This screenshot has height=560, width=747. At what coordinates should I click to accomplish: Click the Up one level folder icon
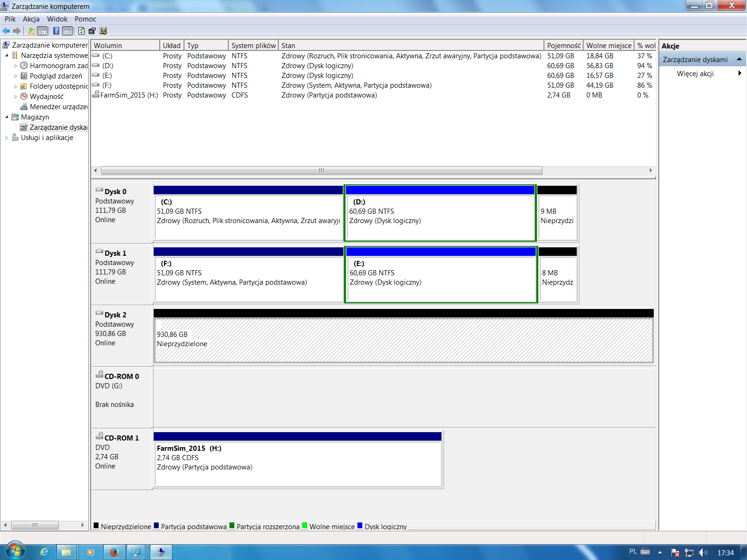[31, 31]
